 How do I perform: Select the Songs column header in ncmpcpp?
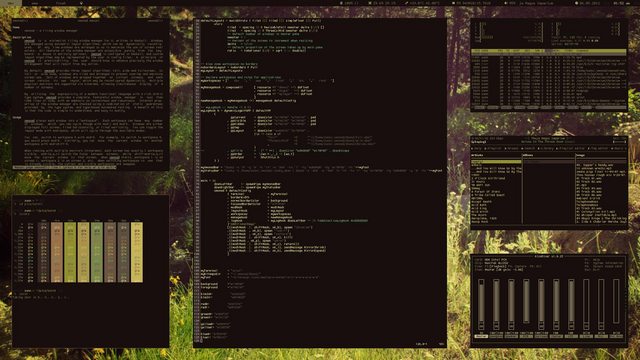point(580,155)
